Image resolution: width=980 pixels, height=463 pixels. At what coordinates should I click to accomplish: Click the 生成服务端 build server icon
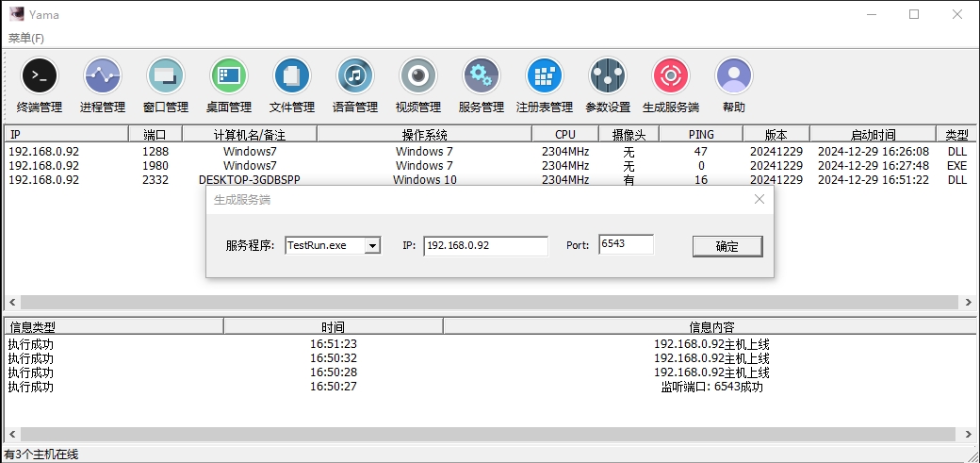671,75
